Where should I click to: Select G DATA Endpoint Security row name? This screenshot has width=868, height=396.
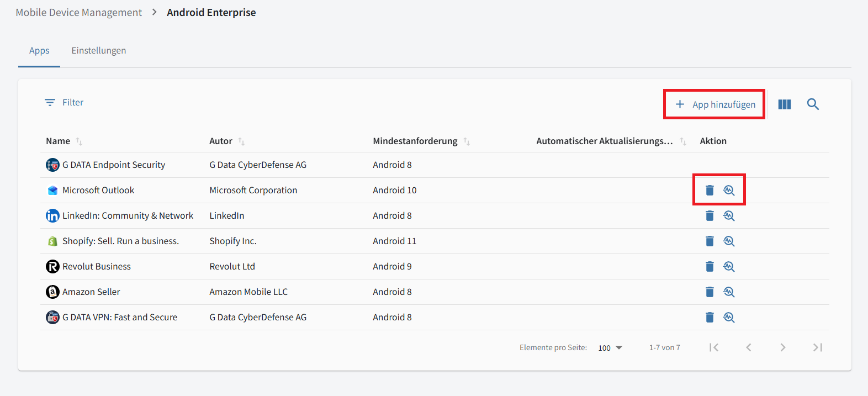point(114,165)
